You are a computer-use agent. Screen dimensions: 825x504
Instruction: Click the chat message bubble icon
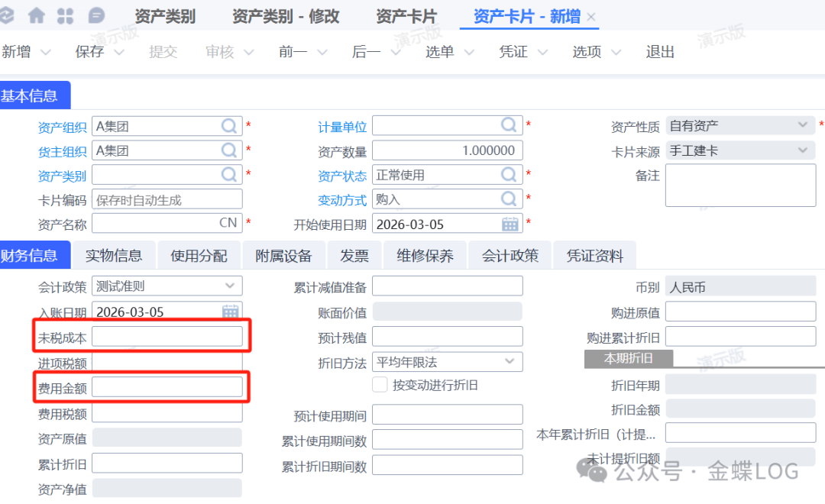[96, 16]
